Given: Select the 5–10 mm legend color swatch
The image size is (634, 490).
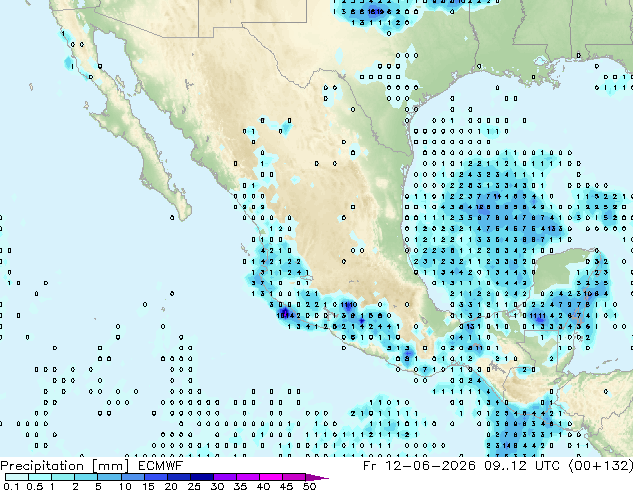Looking at the screenshot, I should click(109, 477).
